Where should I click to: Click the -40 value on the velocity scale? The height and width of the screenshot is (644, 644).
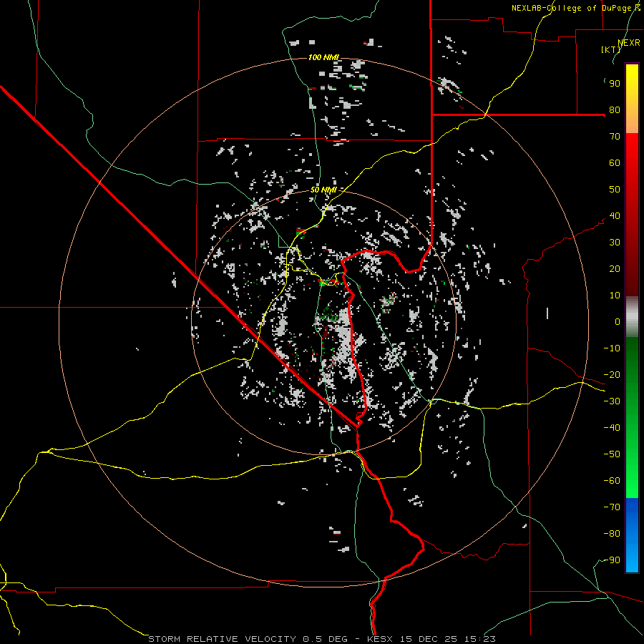(x=612, y=428)
